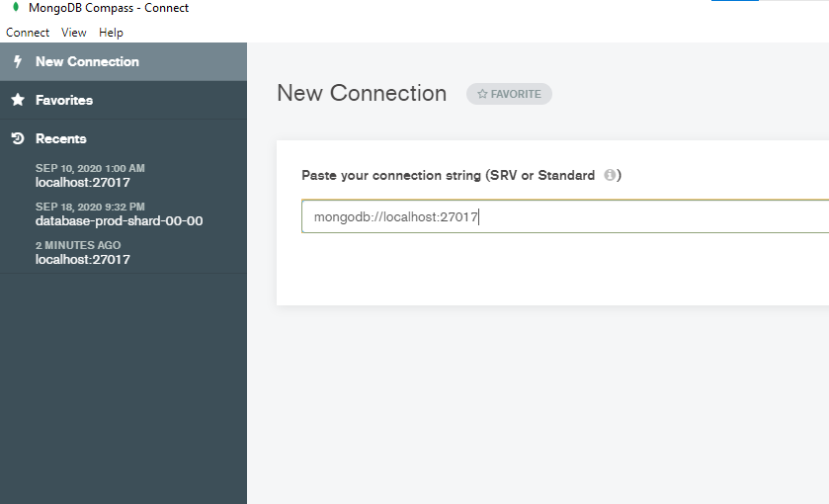The image size is (829, 504).
Task: Click the FAVORITE button text
Action: (x=516, y=94)
